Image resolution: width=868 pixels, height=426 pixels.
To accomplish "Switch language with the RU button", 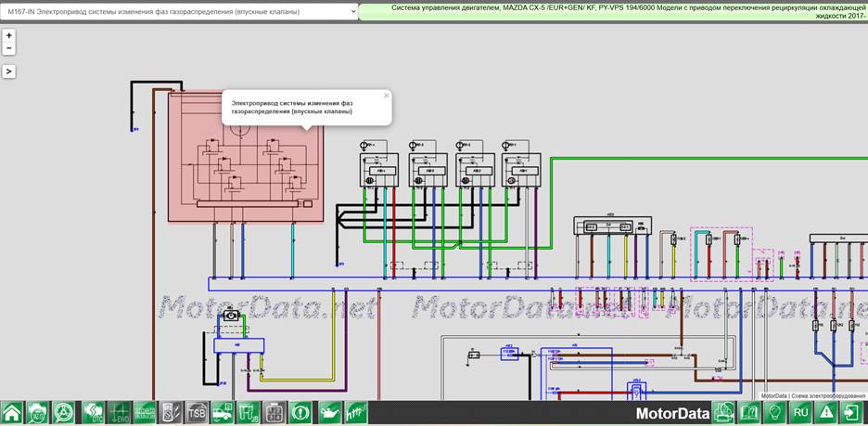I will click(x=801, y=413).
